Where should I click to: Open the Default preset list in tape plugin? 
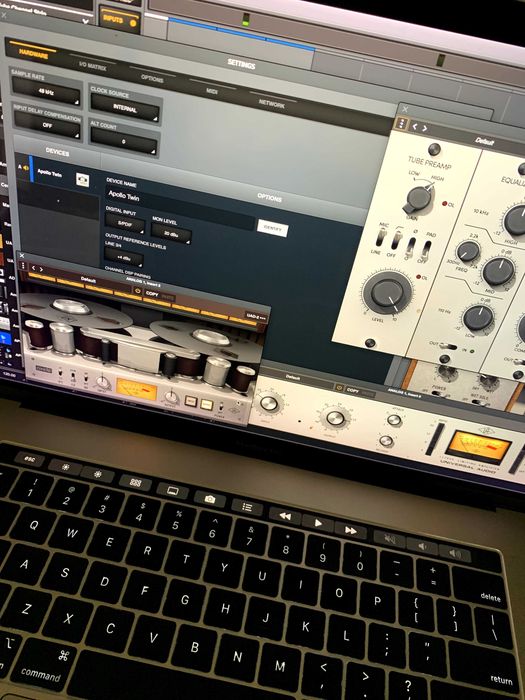pos(88,279)
